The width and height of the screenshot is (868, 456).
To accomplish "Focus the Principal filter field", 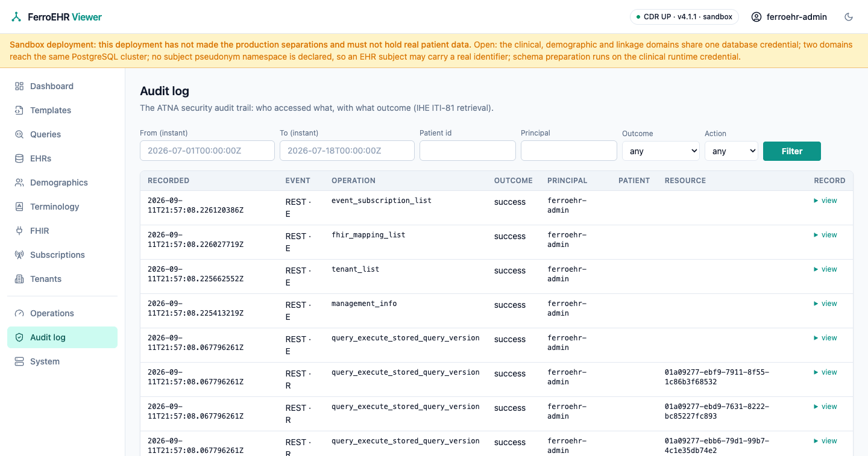I will (x=569, y=151).
